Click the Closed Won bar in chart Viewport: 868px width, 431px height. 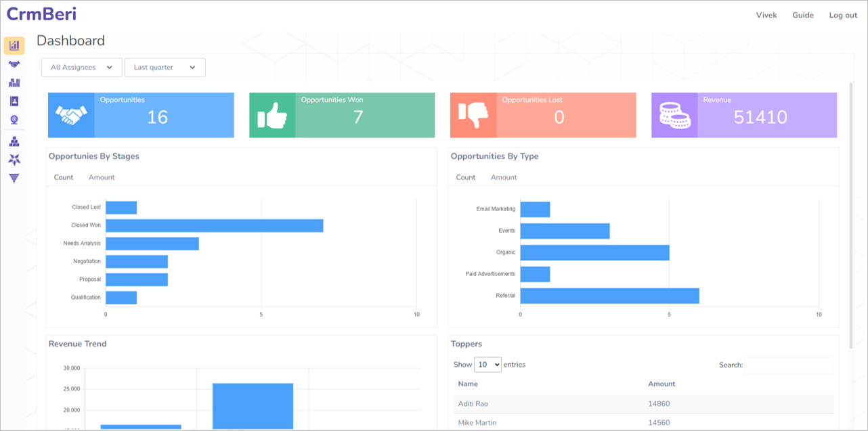pyautogui.click(x=214, y=225)
